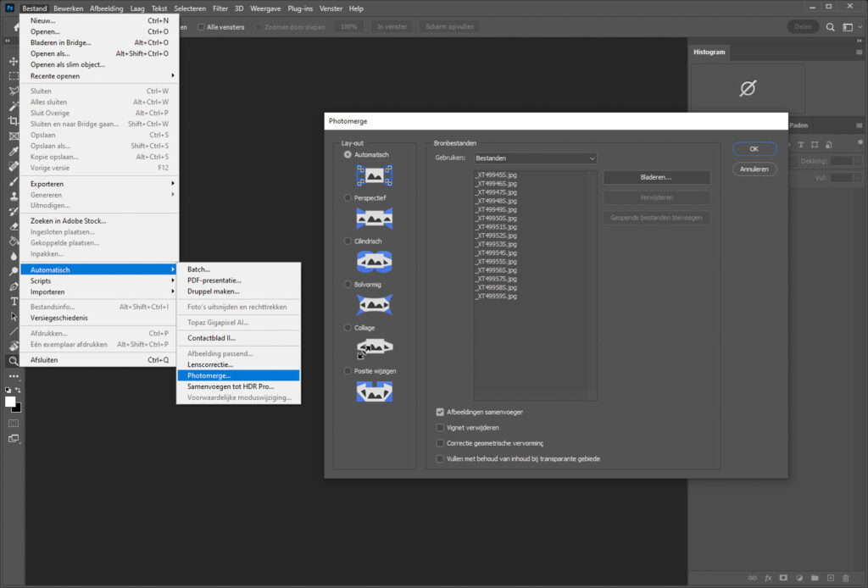Select the Crop tool

14,121
